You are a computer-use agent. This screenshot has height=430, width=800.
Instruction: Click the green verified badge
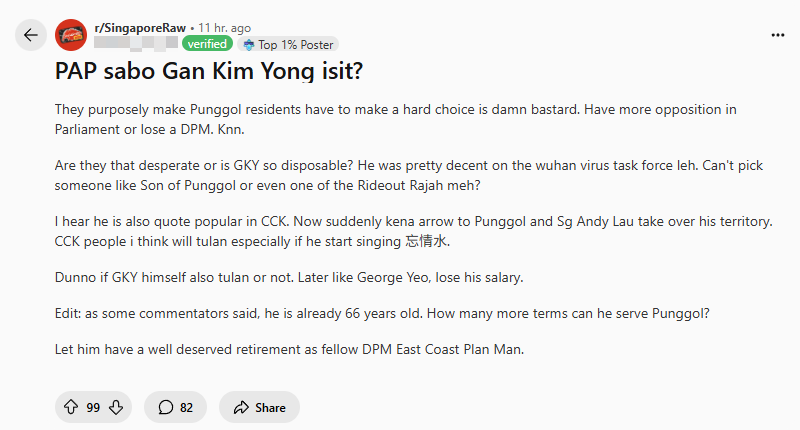207,44
